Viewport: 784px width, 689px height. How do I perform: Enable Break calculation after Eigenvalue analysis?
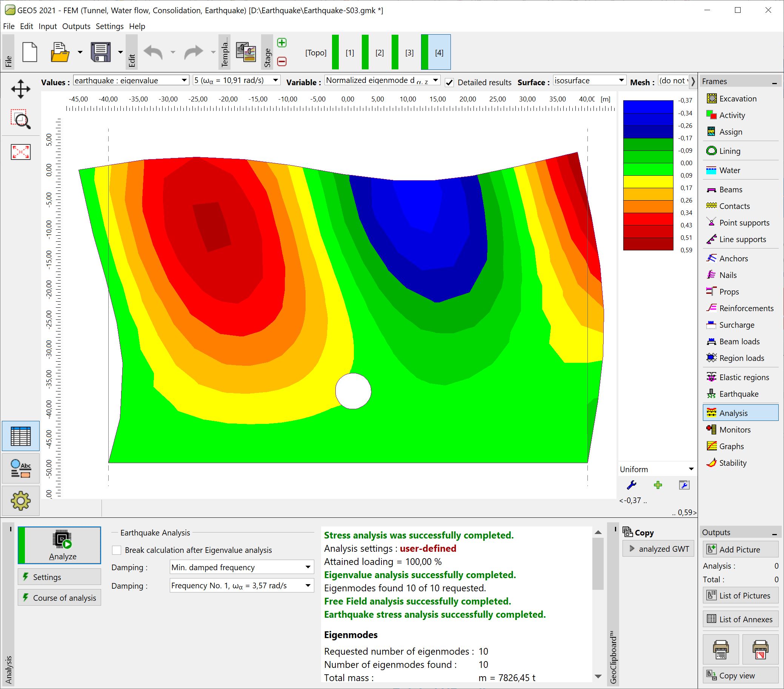[x=117, y=550]
